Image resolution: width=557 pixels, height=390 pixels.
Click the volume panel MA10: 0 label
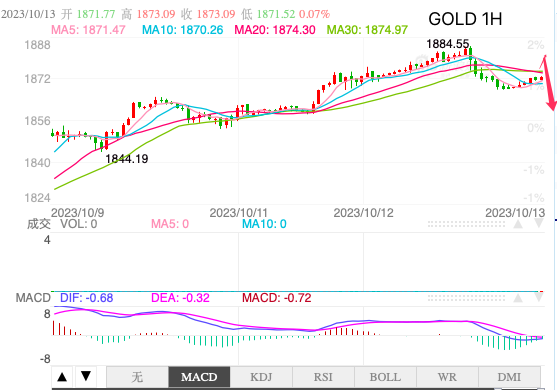[x=264, y=224]
